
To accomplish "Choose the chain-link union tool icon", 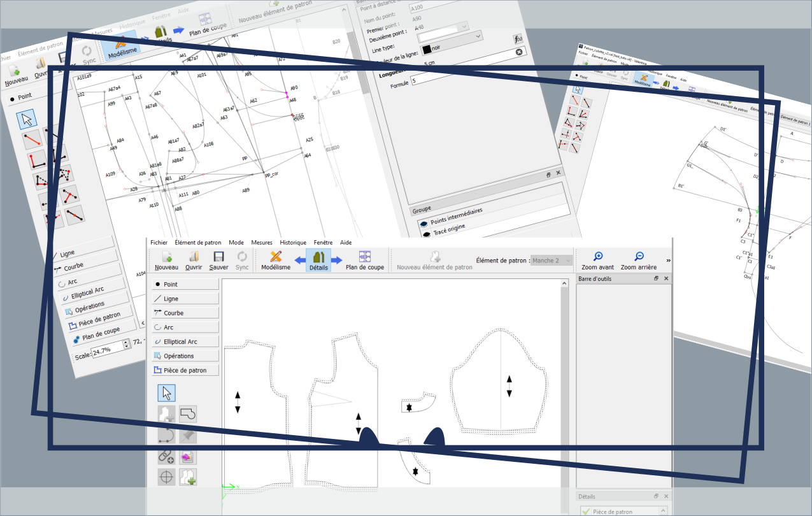I will tap(166, 456).
